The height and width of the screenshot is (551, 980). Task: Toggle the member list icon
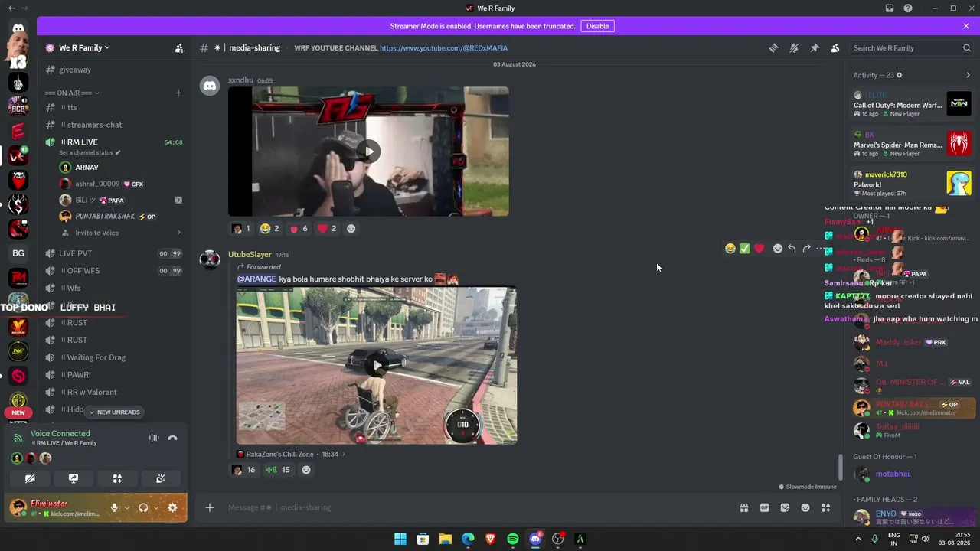click(835, 47)
